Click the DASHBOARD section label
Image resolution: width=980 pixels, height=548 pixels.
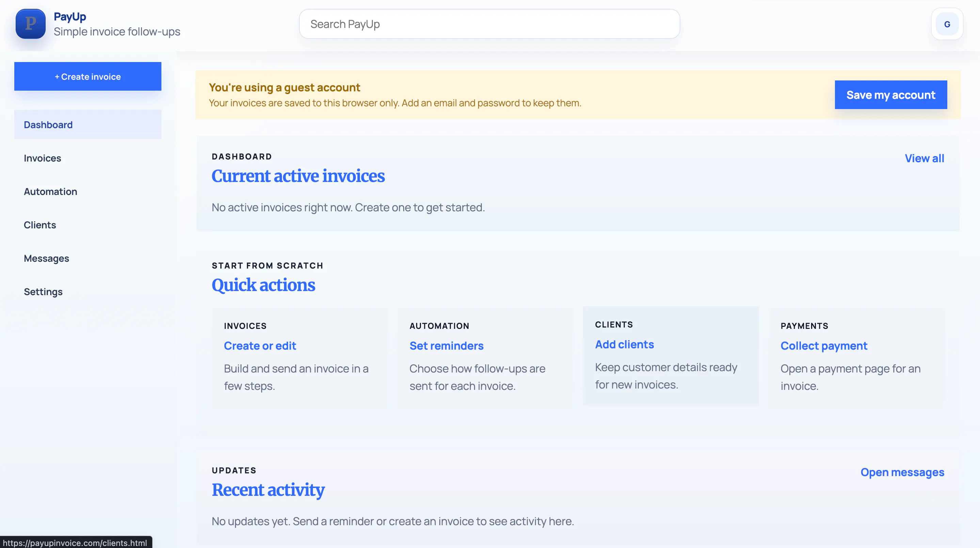click(x=241, y=156)
